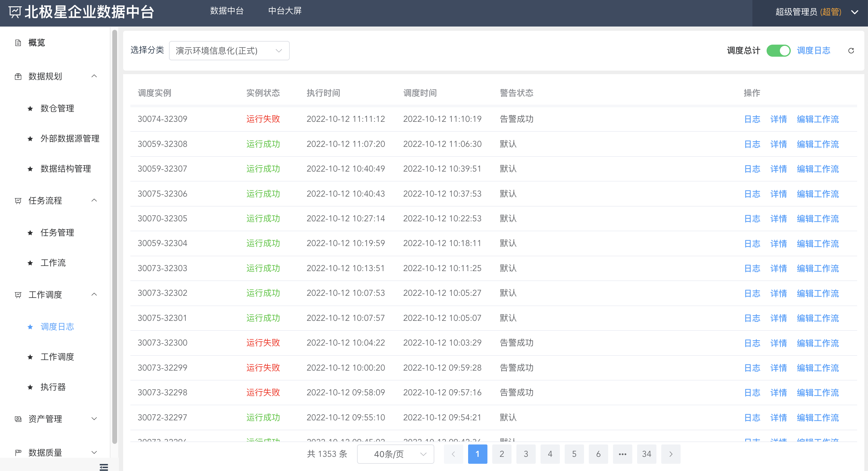Open 日志 for instance 30073-32300

coord(752,343)
